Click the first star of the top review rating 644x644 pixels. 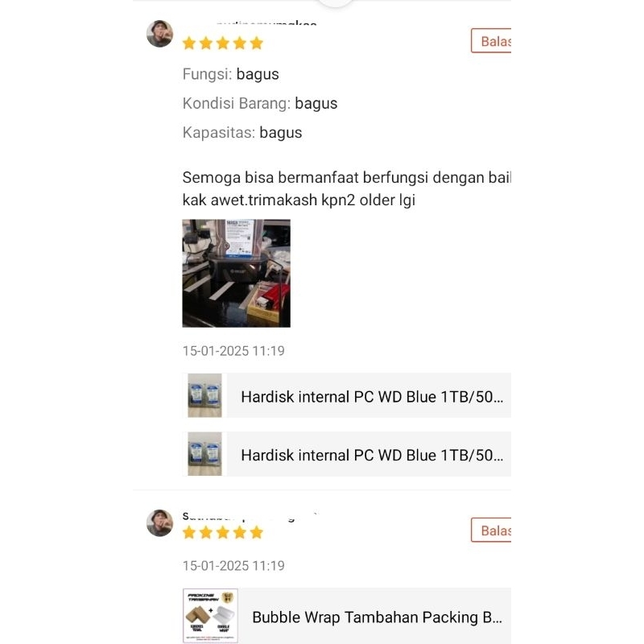[189, 43]
